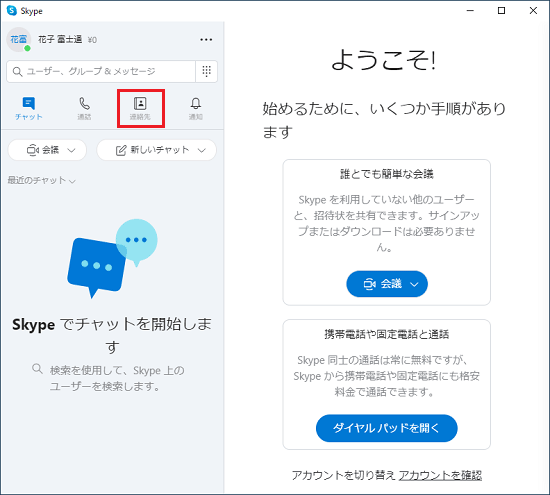Open the More options three-dot menu
550x495 pixels.
tap(206, 40)
